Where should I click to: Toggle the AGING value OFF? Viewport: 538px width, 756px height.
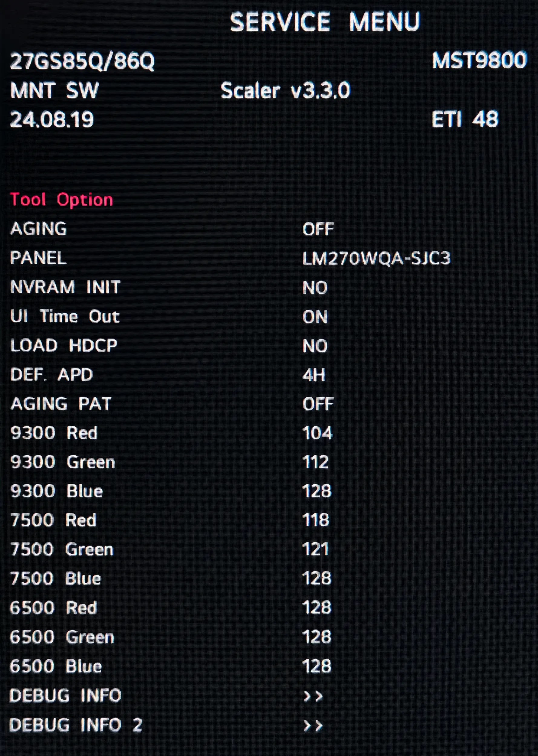pos(318,229)
